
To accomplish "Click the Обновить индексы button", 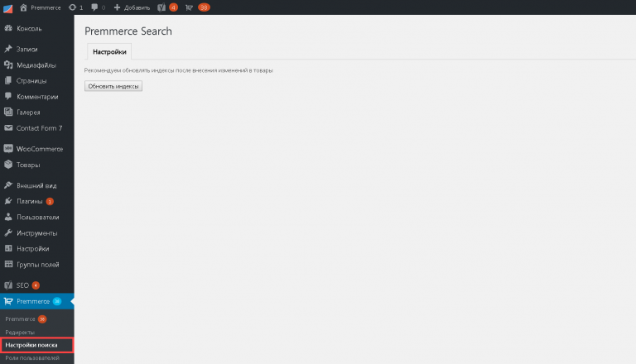I will click(113, 86).
